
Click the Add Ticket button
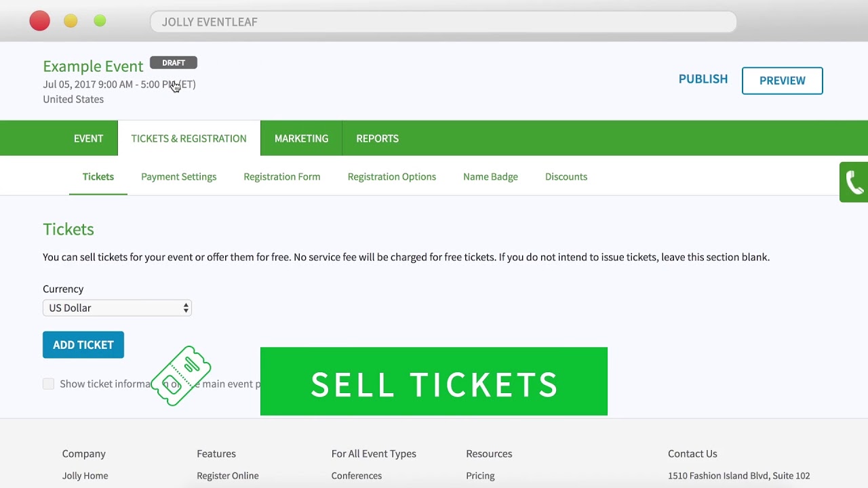(83, 345)
